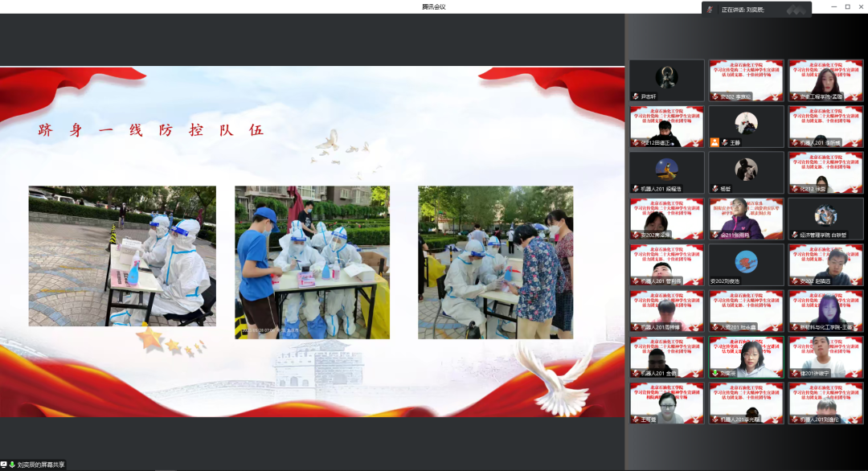Click the 跻身一线防控队伍 slide heading

pyautogui.click(x=150, y=130)
